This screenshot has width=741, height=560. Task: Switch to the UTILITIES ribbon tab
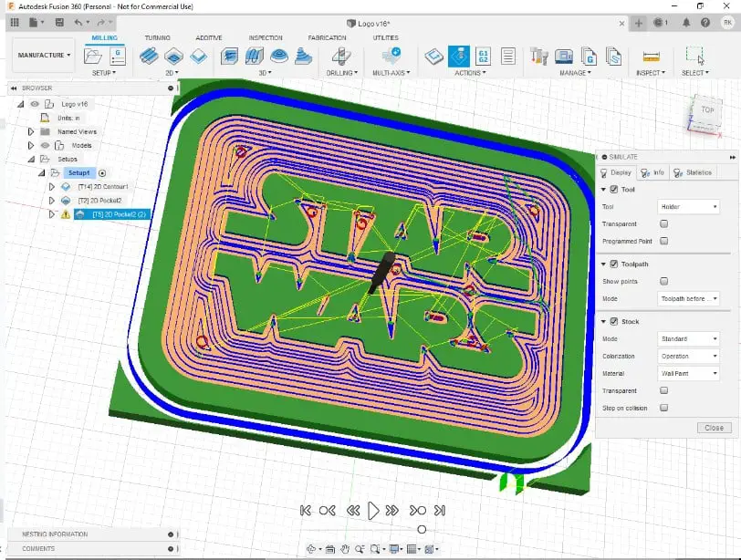tap(386, 37)
